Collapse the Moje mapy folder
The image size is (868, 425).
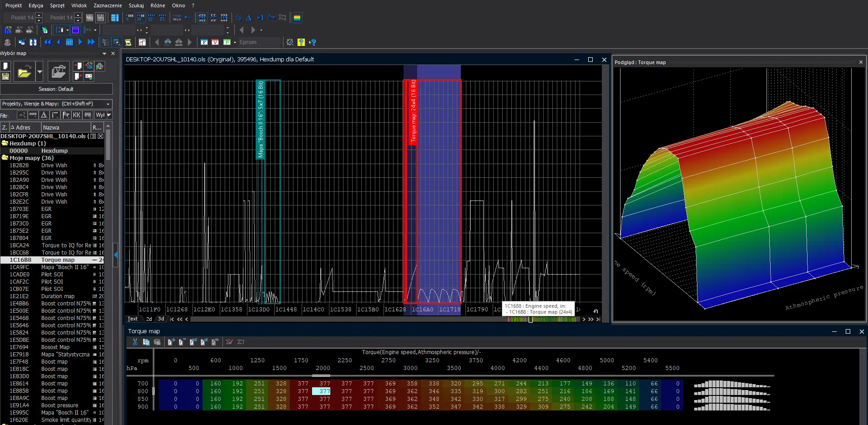pos(5,158)
